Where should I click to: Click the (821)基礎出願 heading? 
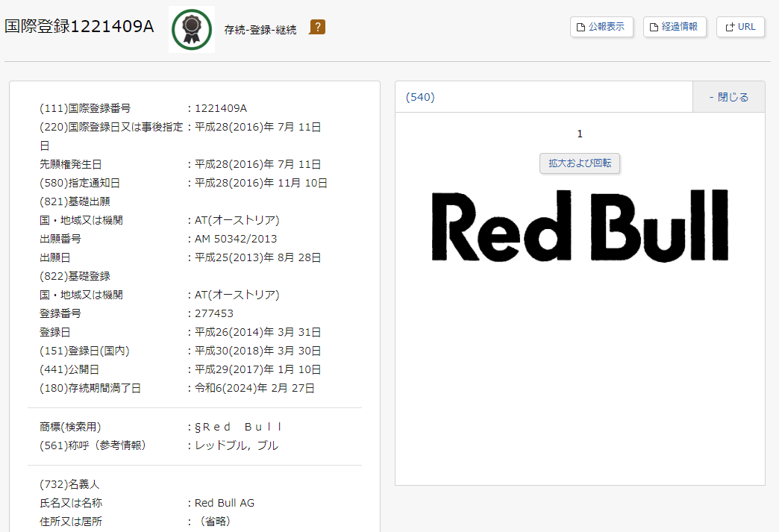coord(75,201)
